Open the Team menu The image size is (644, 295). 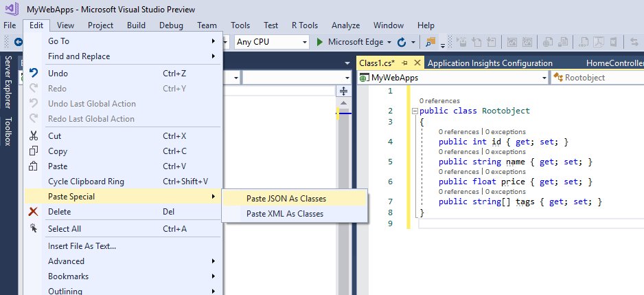pos(207,25)
